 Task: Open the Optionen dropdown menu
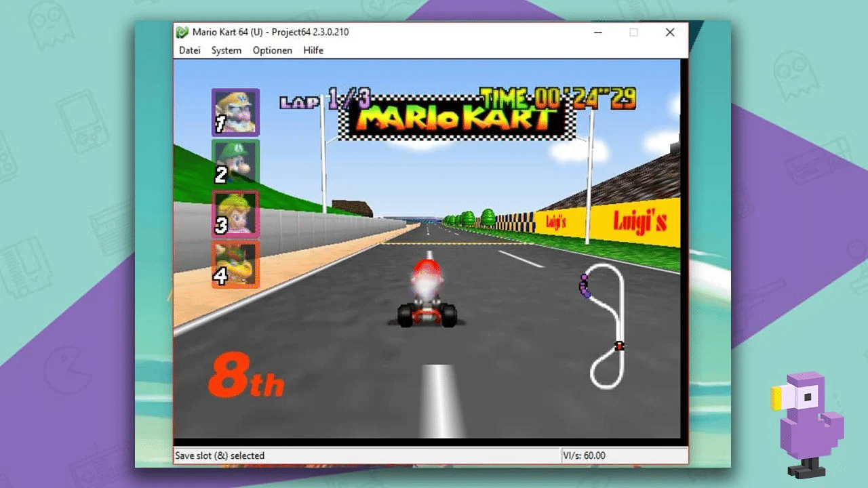click(272, 50)
